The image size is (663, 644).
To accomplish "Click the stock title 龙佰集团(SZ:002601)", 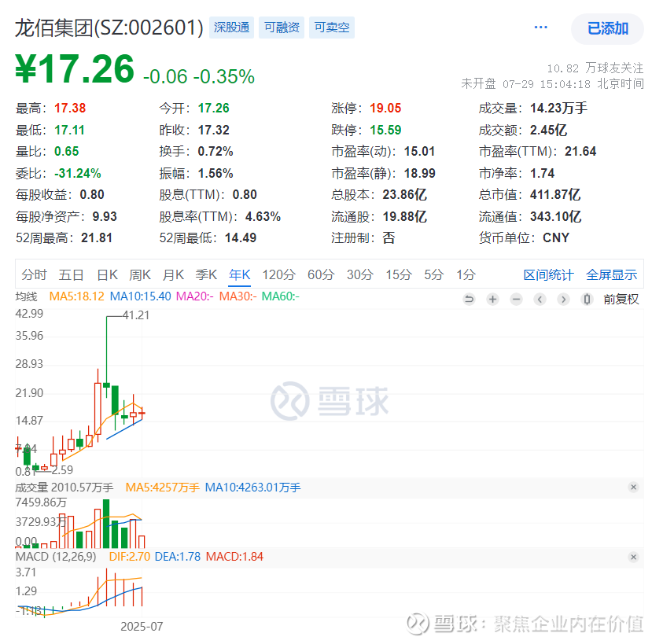I will [109, 28].
